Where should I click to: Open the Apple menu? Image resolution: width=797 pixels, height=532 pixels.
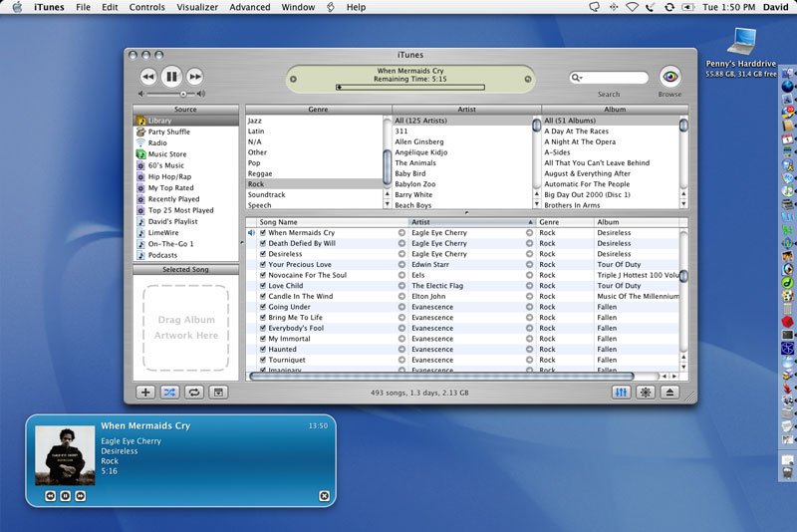17,7
